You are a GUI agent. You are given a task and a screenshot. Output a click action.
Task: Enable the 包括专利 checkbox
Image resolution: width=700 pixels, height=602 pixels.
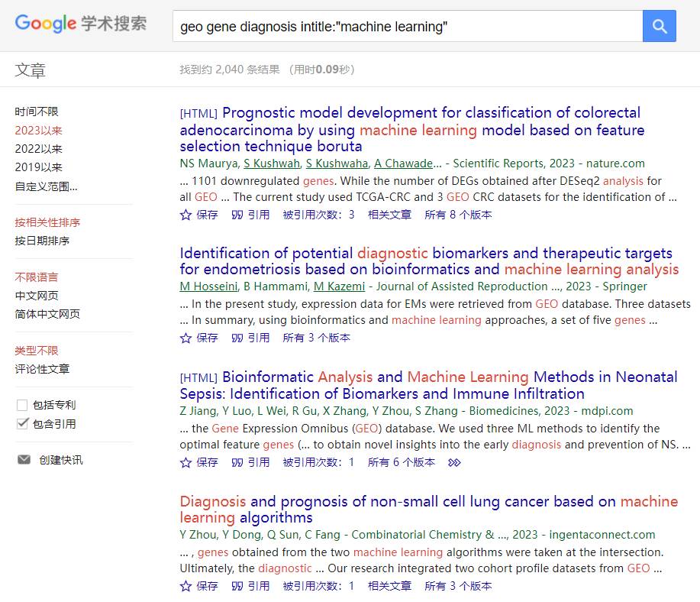tap(23, 406)
